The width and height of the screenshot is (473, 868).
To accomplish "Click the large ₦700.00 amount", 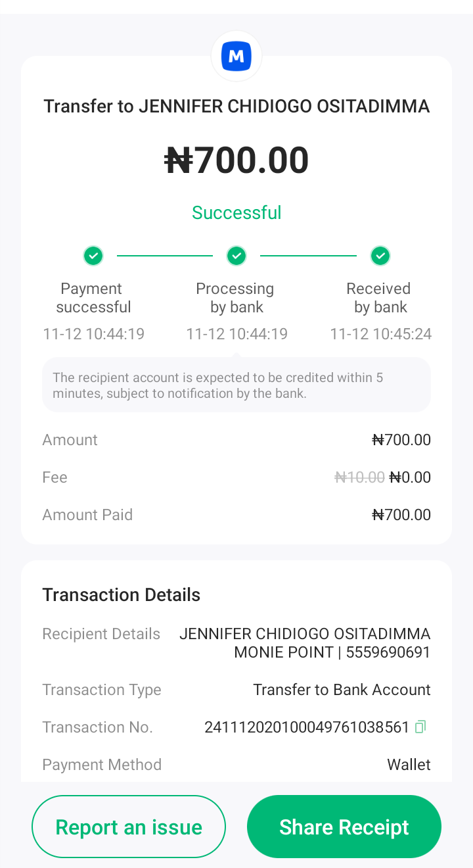I will (236, 160).
